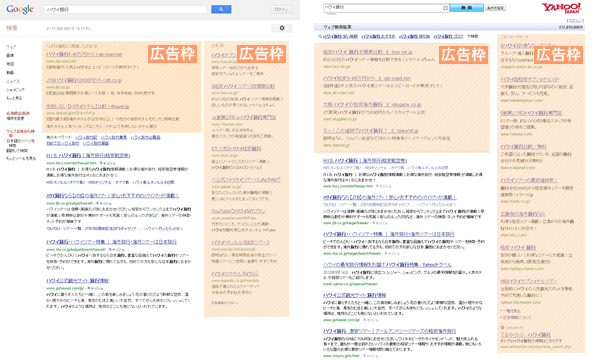Screen dimensions: 600x360
Task: Open the www.jtb.co.jp/kaigai/hawaii result title on Google
Action: point(112,195)
